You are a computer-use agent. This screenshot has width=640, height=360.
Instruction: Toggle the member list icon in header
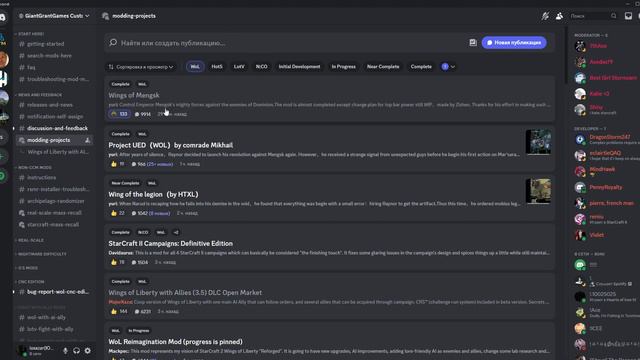[x=559, y=16]
